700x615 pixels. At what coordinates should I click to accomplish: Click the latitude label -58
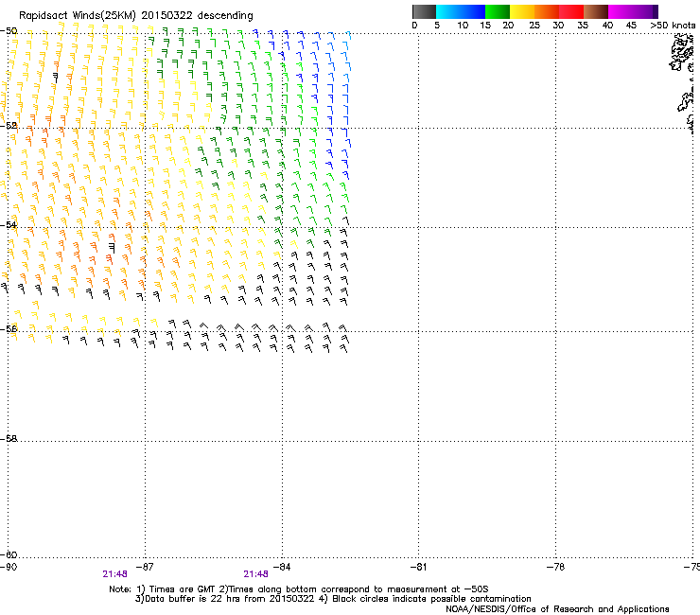point(9,439)
